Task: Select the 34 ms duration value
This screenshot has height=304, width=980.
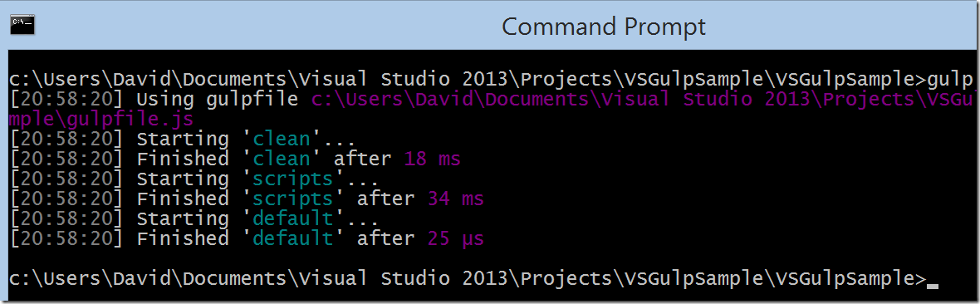Action: pyautogui.click(x=456, y=199)
